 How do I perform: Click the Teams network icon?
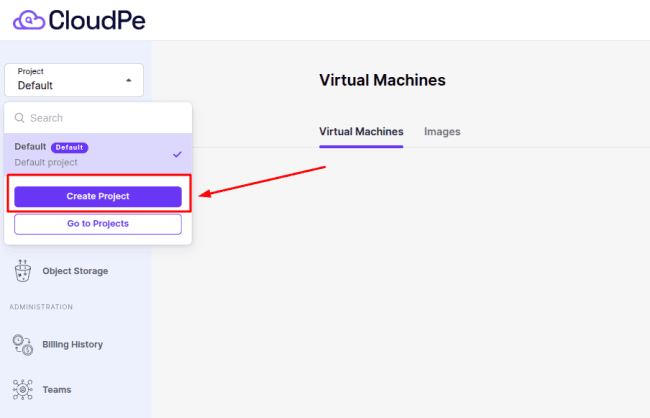[x=22, y=390]
